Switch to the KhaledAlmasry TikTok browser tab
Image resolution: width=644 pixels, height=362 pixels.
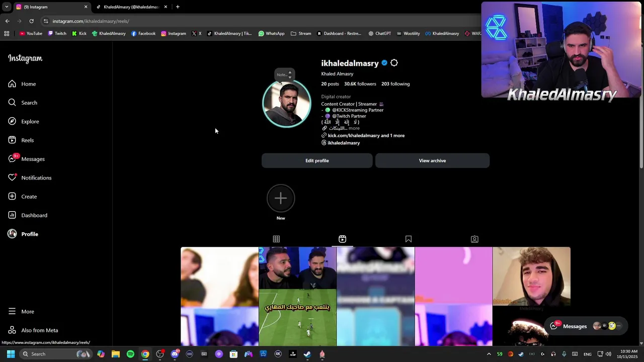pos(131,7)
